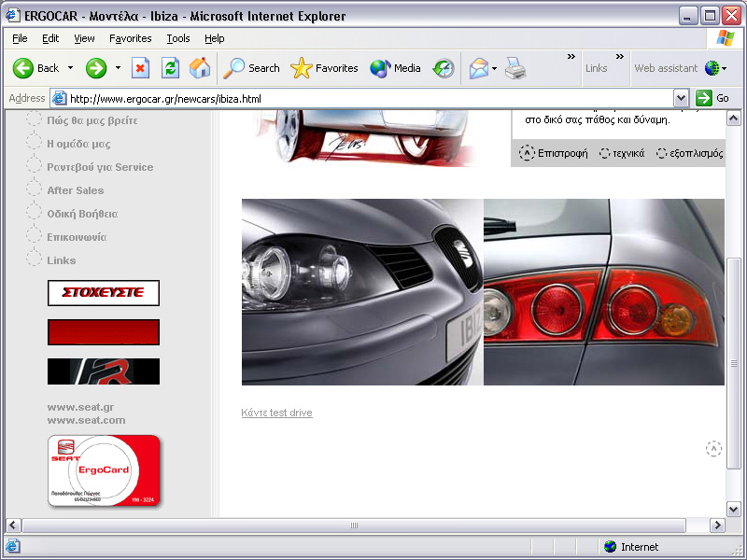
Task: Print the page with the printer icon
Action: (515, 68)
